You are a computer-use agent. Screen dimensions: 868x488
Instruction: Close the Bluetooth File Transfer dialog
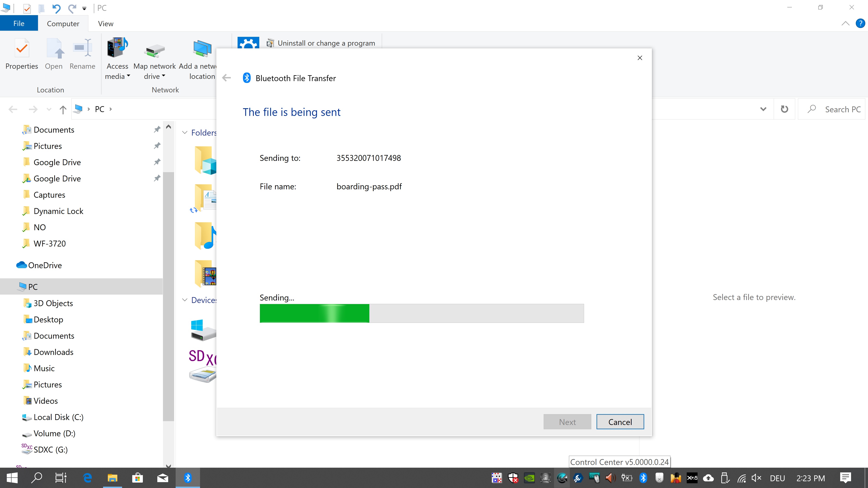click(639, 58)
